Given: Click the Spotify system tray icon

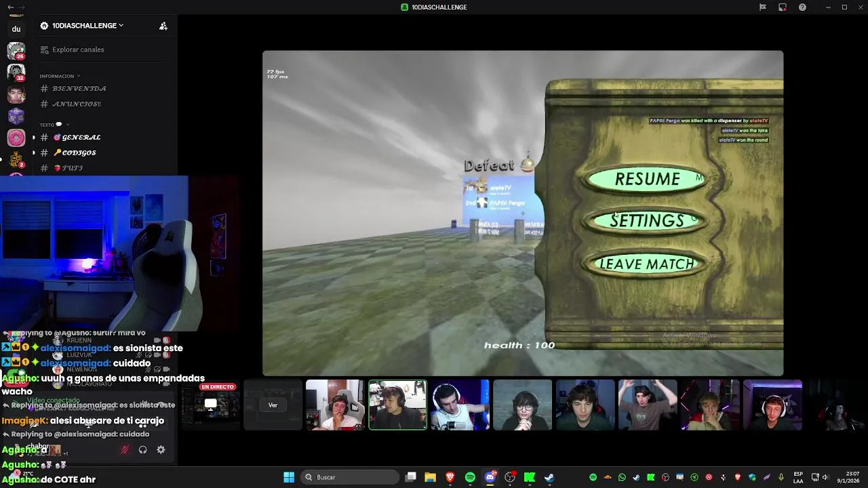Looking at the screenshot, I should (593, 477).
